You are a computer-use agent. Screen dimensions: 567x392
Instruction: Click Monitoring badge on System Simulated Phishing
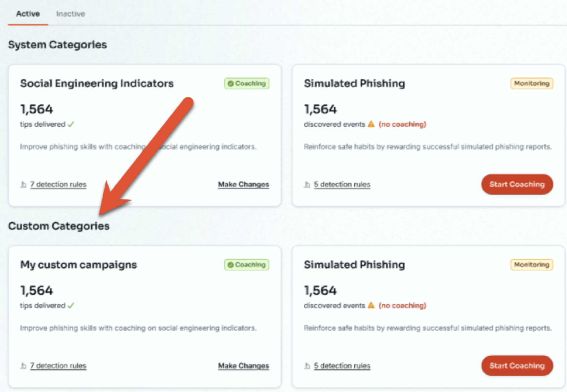pos(532,84)
